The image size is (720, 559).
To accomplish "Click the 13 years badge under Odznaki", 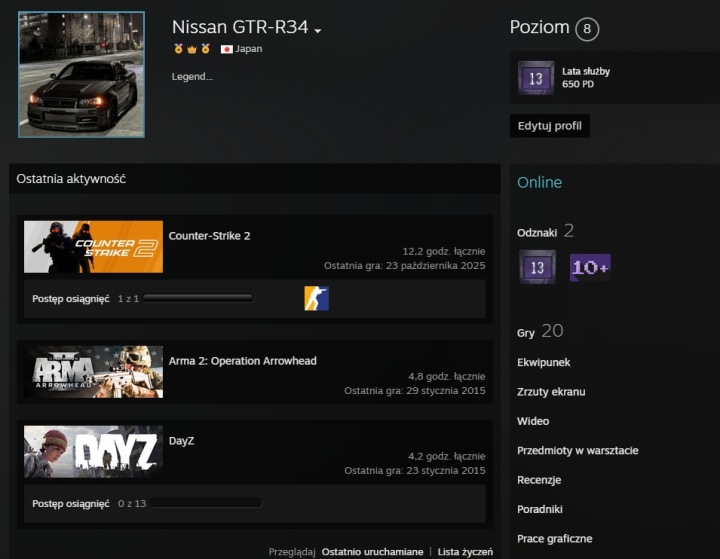I will [x=537, y=267].
